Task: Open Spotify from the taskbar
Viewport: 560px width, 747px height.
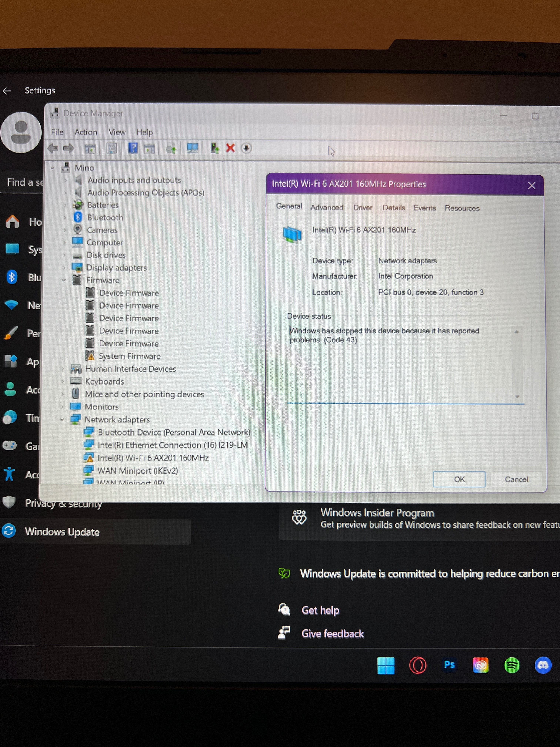Action: tap(511, 665)
